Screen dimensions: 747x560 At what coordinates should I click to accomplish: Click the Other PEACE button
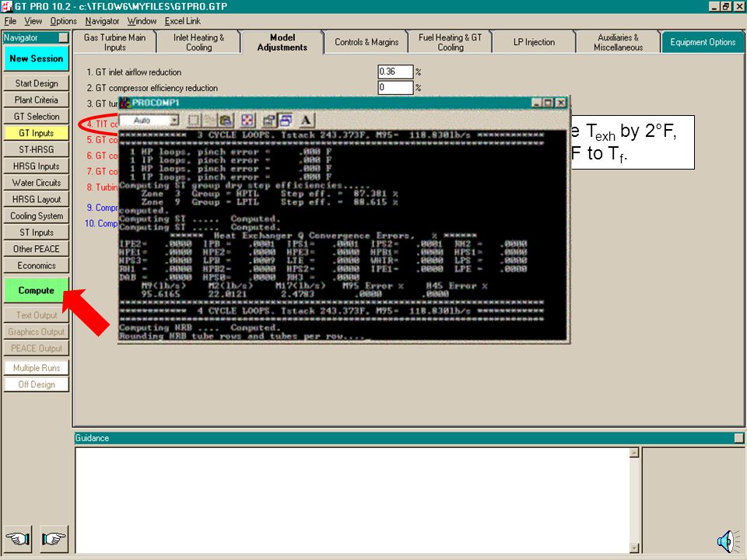pos(37,249)
